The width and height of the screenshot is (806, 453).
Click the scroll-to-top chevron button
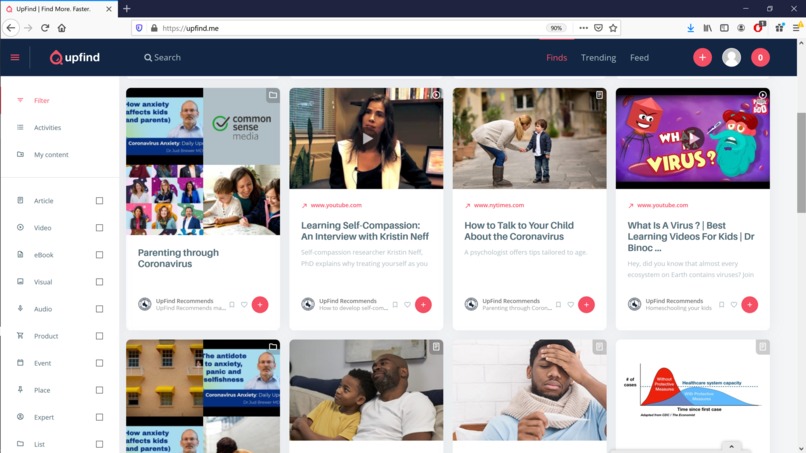[x=731, y=446]
